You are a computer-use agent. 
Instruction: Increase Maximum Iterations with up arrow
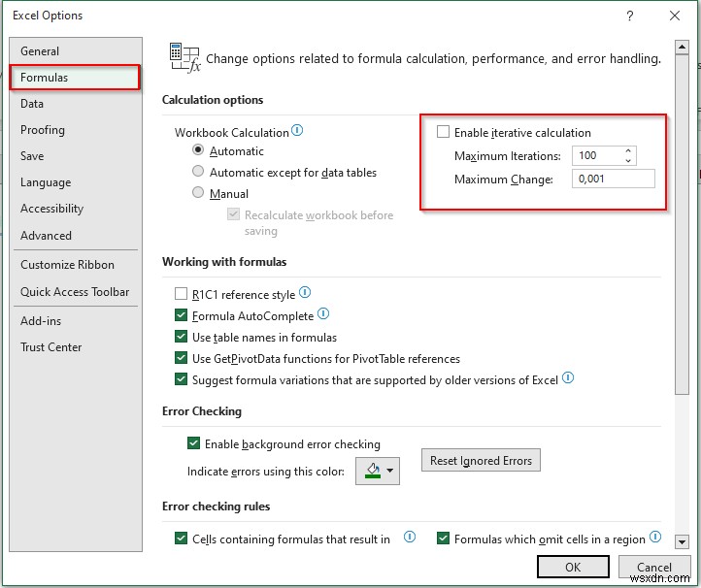pyautogui.click(x=628, y=151)
